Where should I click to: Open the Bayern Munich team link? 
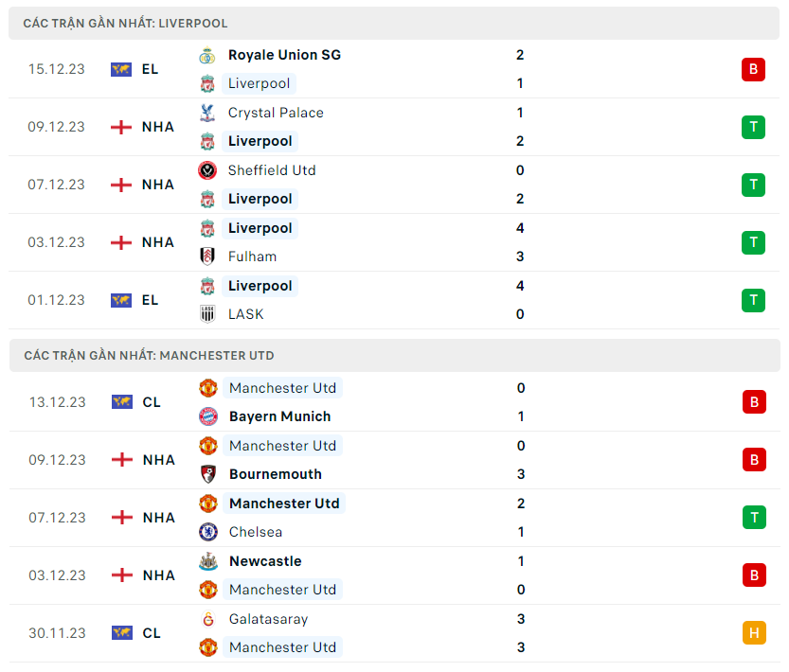(279, 416)
